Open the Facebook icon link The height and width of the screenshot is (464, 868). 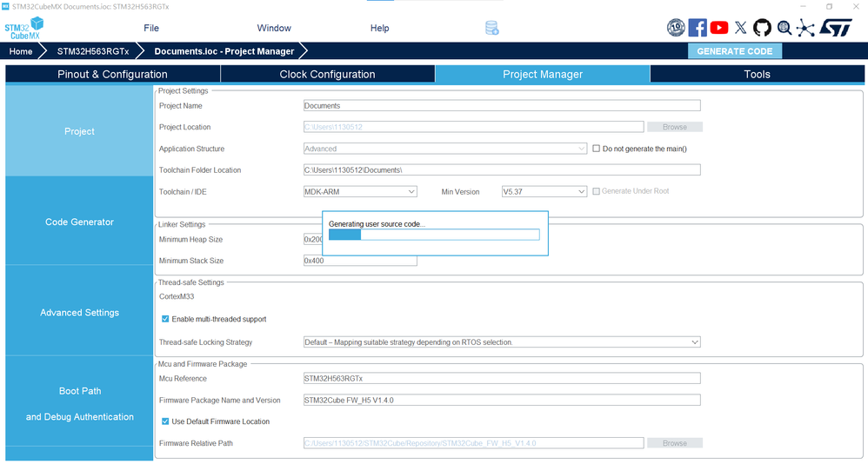pyautogui.click(x=698, y=28)
